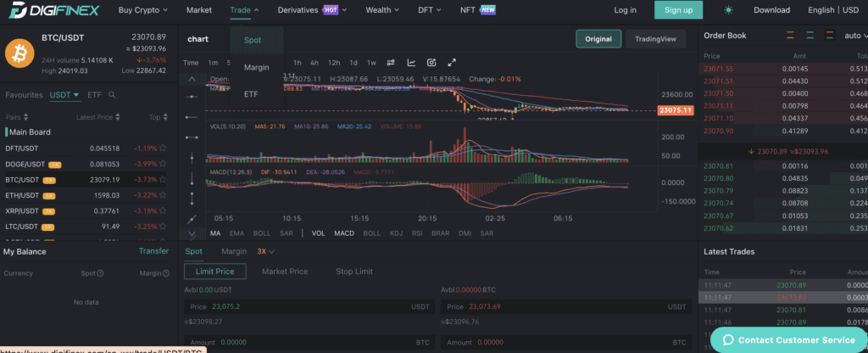Favourite the XRP/USDT pair star

(163, 210)
